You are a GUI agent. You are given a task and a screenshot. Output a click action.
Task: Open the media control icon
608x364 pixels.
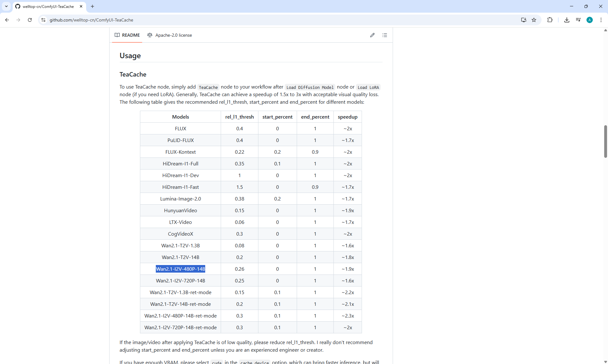(x=578, y=20)
